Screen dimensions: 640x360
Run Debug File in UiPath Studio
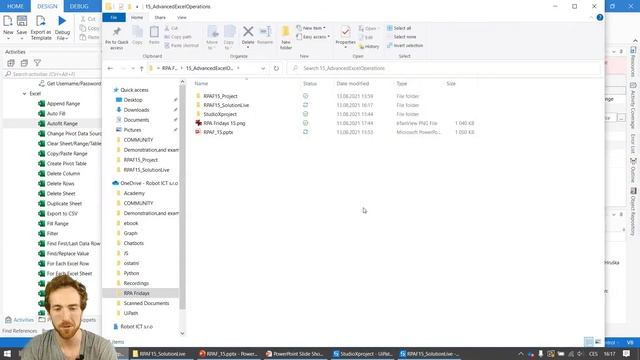pyautogui.click(x=62, y=28)
